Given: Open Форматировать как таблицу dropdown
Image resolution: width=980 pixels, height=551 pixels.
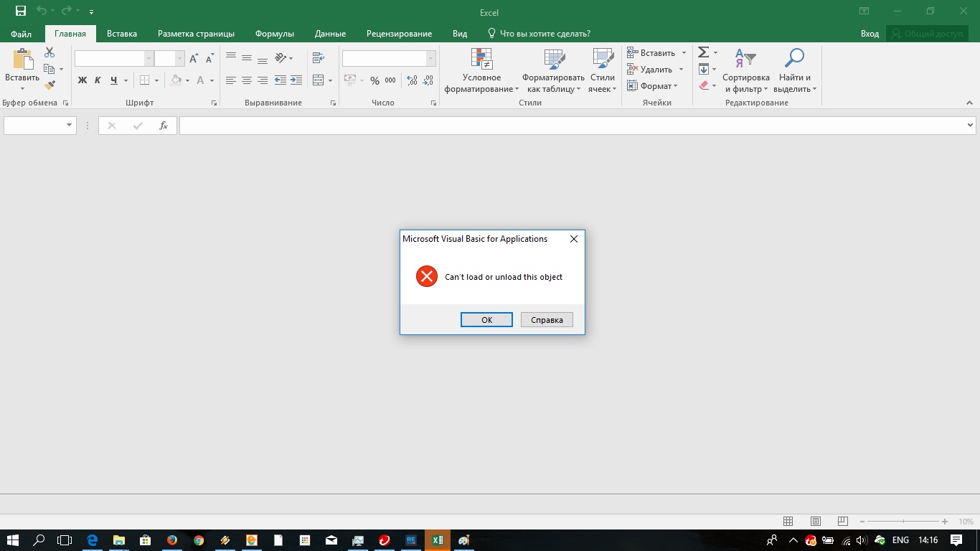Looking at the screenshot, I should (553, 70).
